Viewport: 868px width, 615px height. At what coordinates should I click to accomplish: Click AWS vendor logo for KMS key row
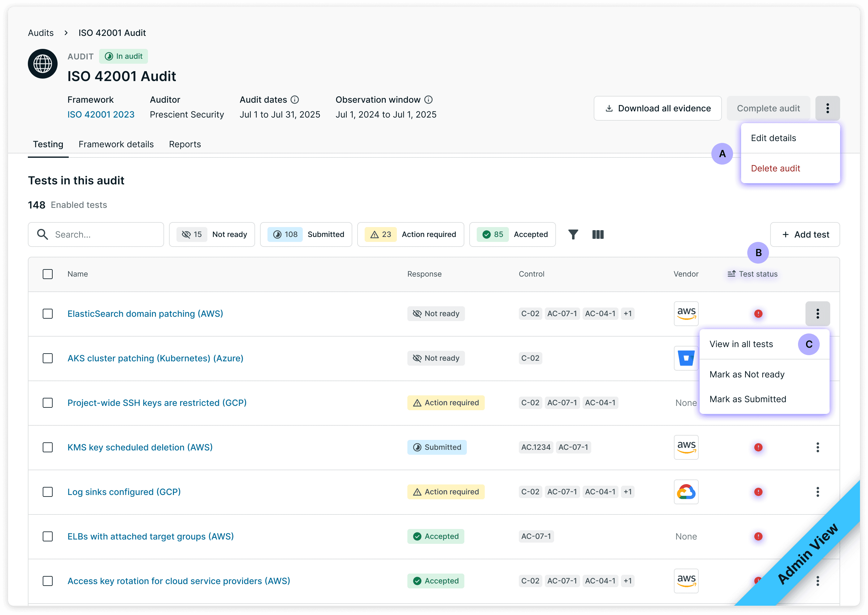[x=686, y=447]
